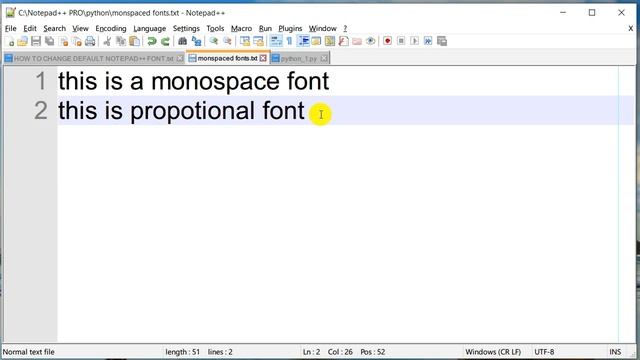The height and width of the screenshot is (360, 640).
Task: Click the Paste clipboard icon
Action: [x=134, y=41]
